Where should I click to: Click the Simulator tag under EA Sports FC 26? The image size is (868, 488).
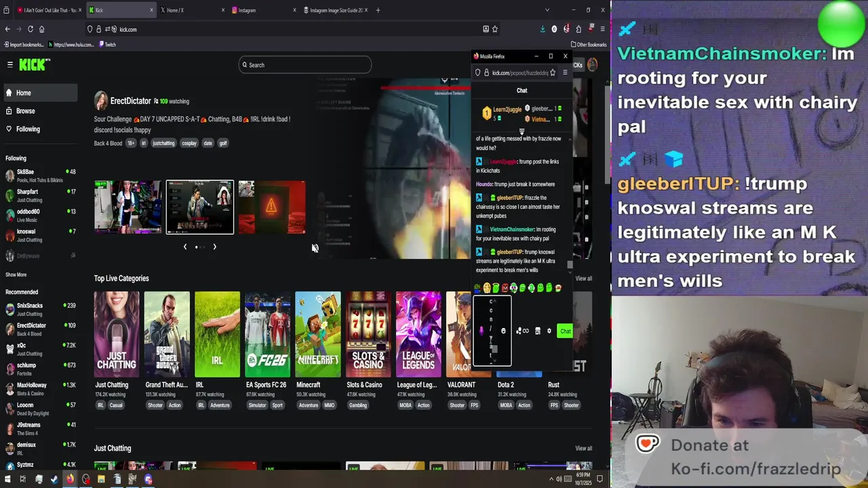257,405
